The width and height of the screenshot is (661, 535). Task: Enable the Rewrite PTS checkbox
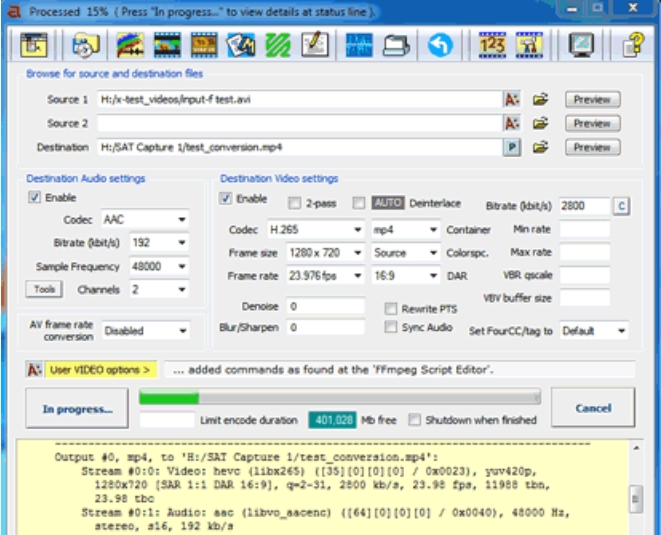point(391,309)
